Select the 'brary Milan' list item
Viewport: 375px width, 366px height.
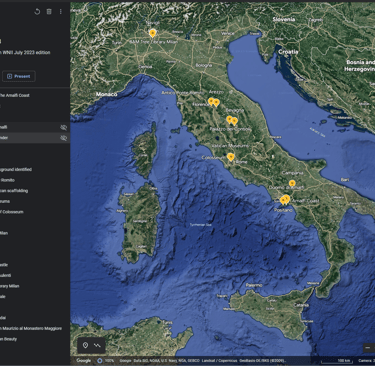pos(10,286)
